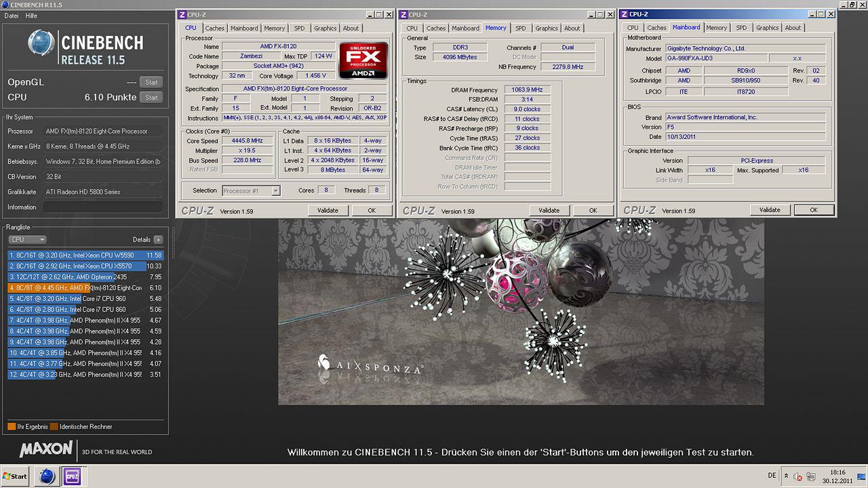Open Graphics tab in Mainboard window
Viewport: 868px width, 488px height.
(767, 28)
